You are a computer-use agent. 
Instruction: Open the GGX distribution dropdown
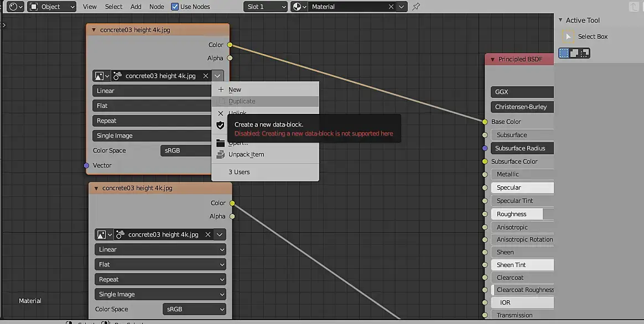[522, 92]
